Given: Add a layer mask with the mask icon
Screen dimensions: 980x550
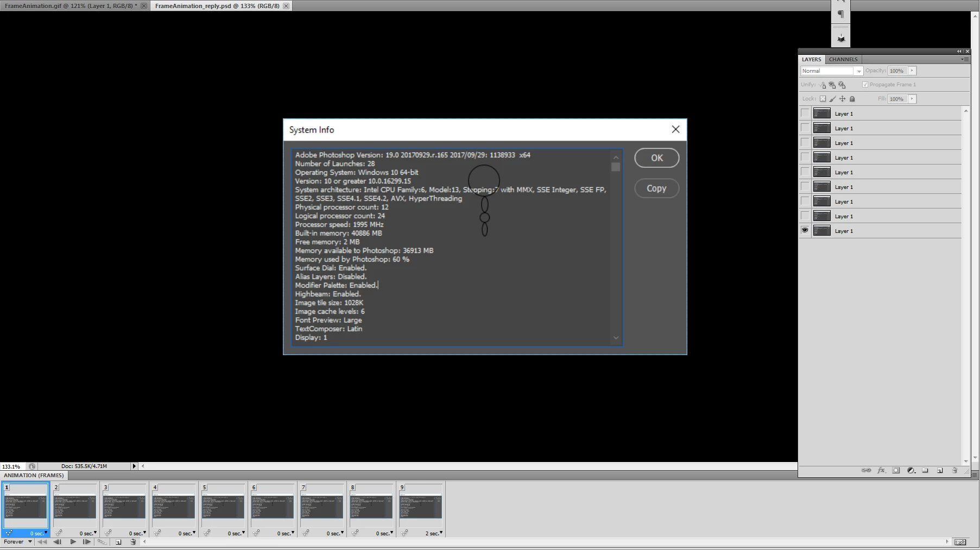Looking at the screenshot, I should pyautogui.click(x=896, y=470).
